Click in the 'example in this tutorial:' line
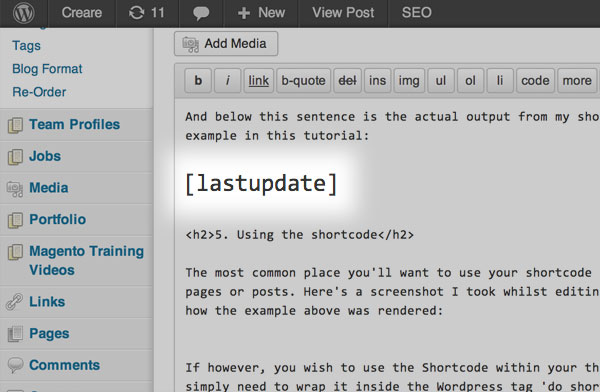 click(x=277, y=136)
